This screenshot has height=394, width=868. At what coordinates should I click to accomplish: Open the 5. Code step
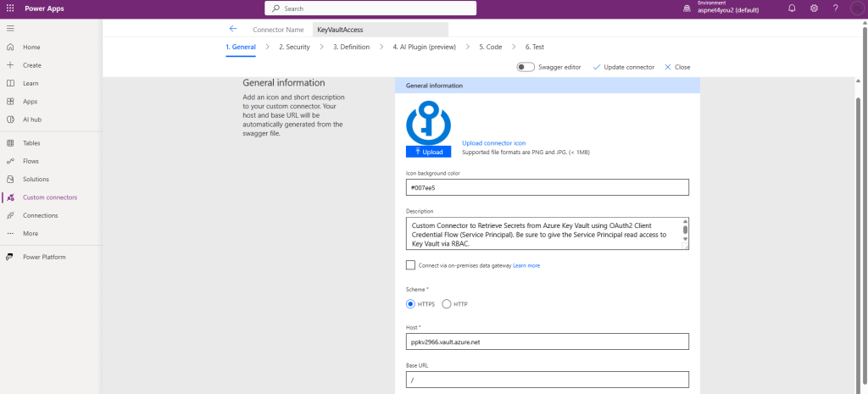tap(491, 47)
